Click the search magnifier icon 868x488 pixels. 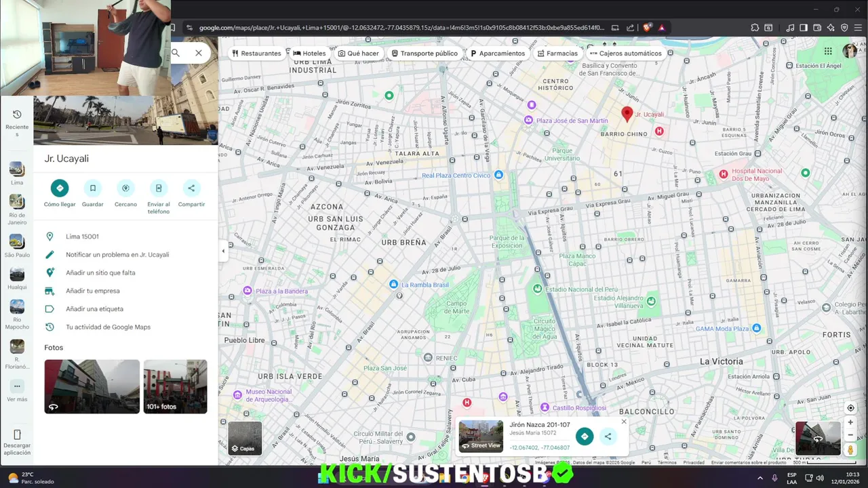click(x=176, y=52)
